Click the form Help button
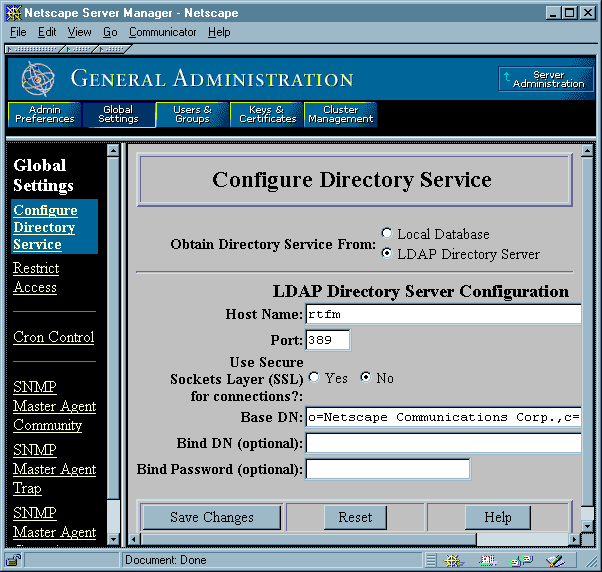The height and width of the screenshot is (572, 602). [498, 517]
